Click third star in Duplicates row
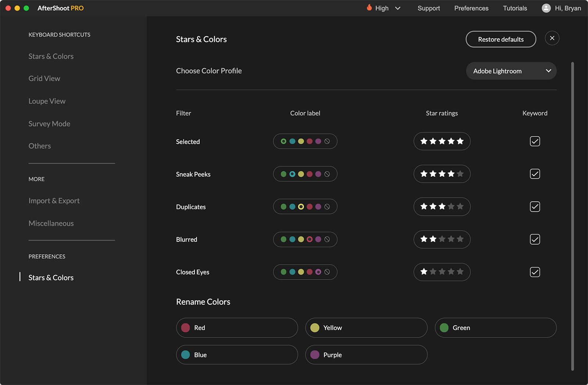Screen dimensions: 588x385 pos(442,206)
